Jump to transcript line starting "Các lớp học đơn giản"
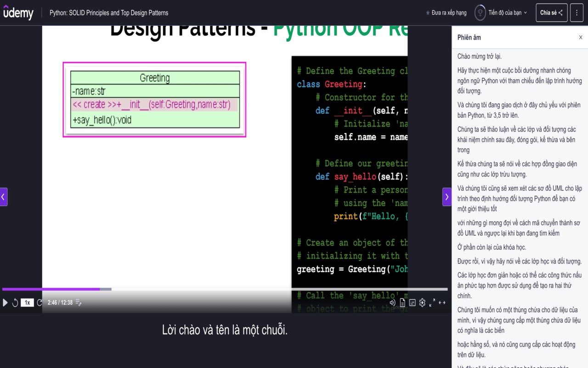 point(520,285)
